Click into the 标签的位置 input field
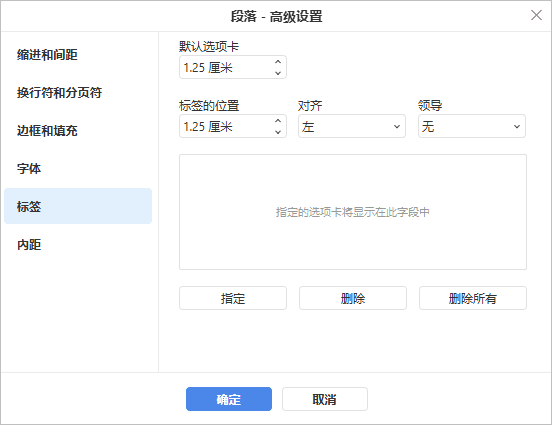552x425 pixels. (x=233, y=126)
